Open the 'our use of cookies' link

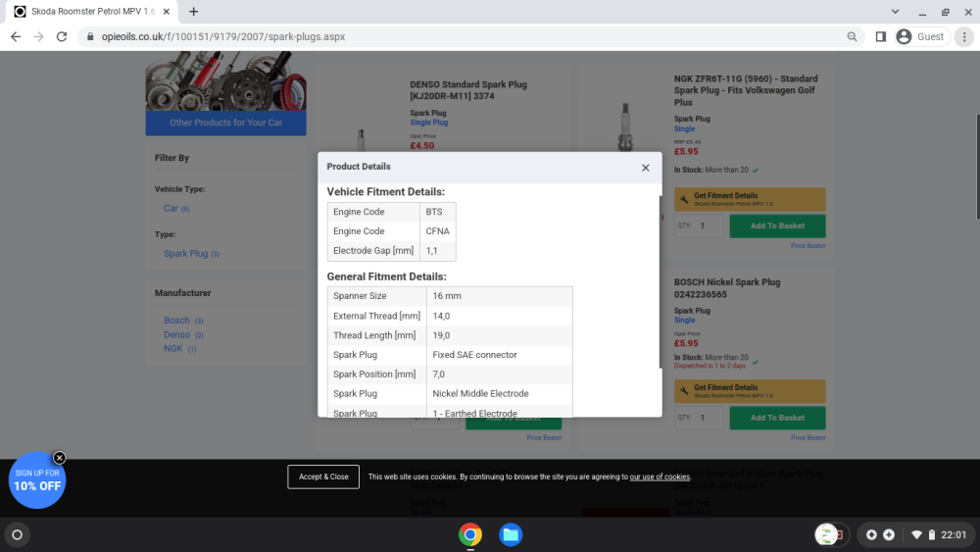tap(660, 477)
